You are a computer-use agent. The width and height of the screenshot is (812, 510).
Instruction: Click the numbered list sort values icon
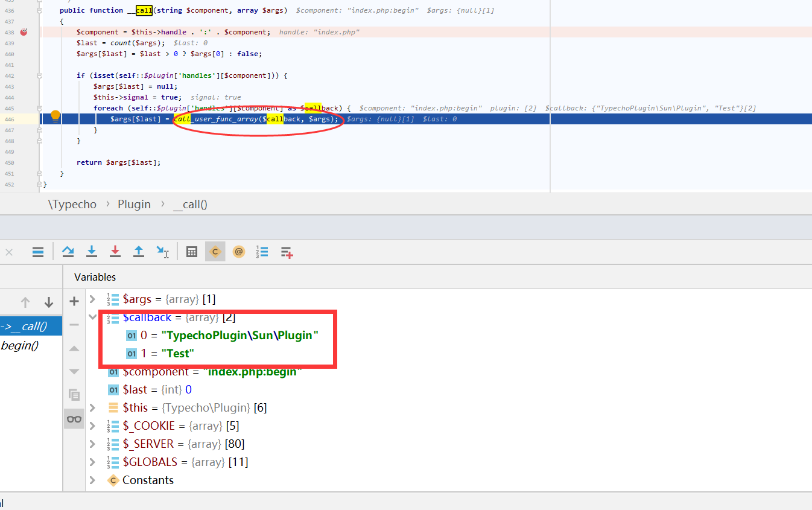pos(262,252)
